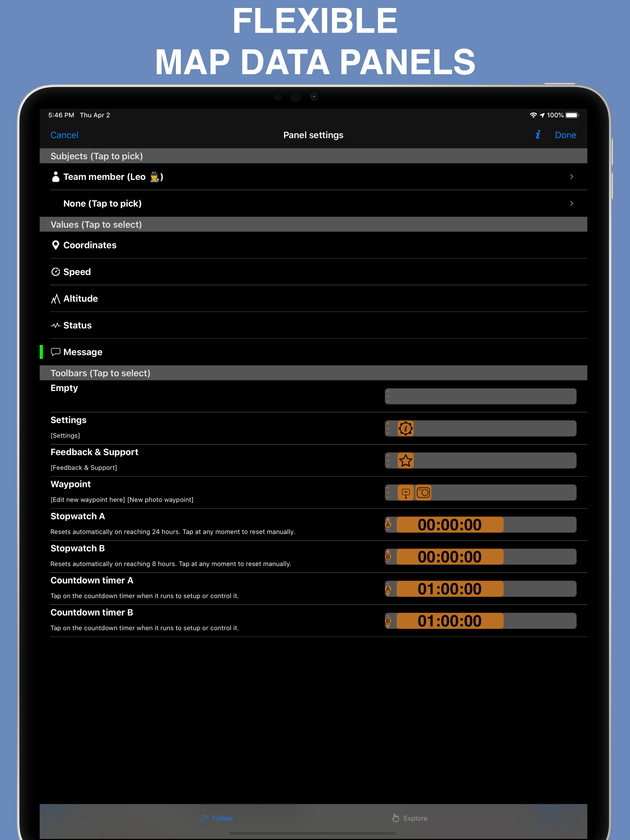Tap the Status pulse icon

tap(55, 325)
